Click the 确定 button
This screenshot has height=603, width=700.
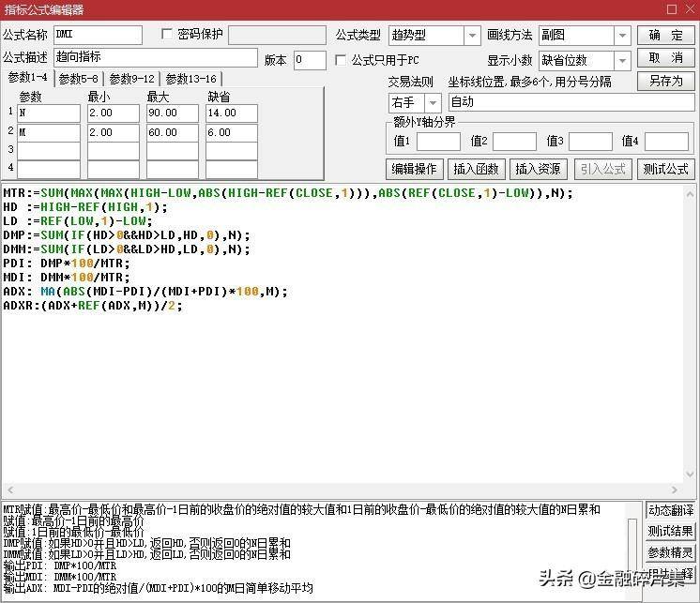pos(665,36)
